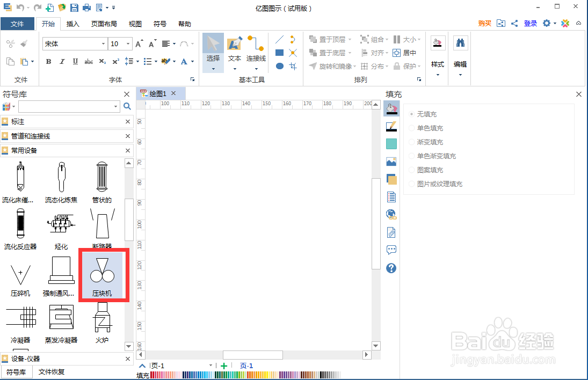Click the fill bucket icon in right sidebar
Image resolution: width=588 pixels, height=380 pixels.
391,108
